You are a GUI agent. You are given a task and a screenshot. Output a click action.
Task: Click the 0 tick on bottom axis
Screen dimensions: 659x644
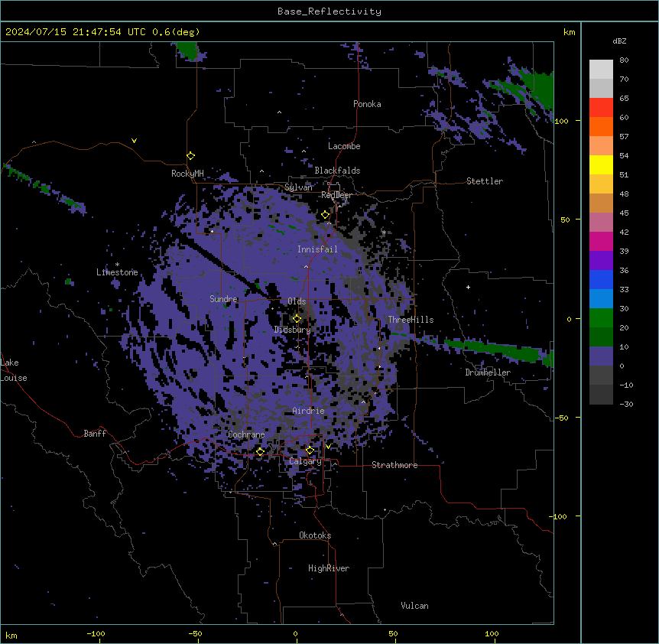pos(295,633)
